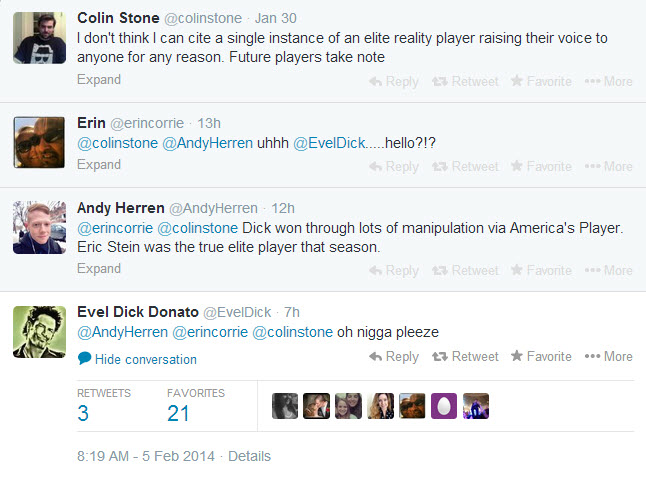View the 21 favorites count
The width and height of the screenshot is (646, 478).
point(178,413)
